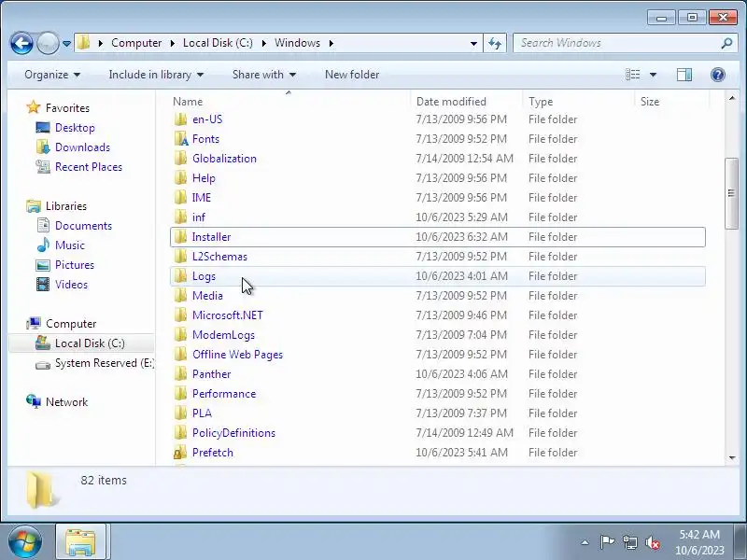Click Windows Explorer in the taskbar
Image resolution: width=747 pixels, height=560 pixels.
[80, 542]
